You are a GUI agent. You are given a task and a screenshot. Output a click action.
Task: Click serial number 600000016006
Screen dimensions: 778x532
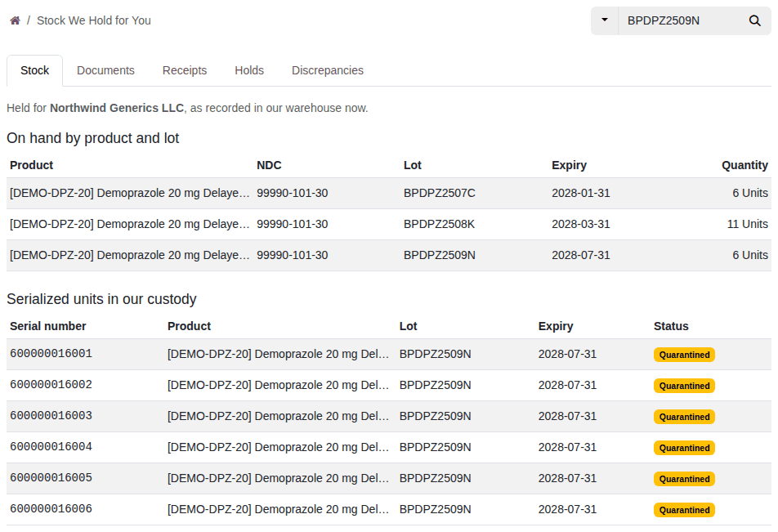pyautogui.click(x=51, y=508)
